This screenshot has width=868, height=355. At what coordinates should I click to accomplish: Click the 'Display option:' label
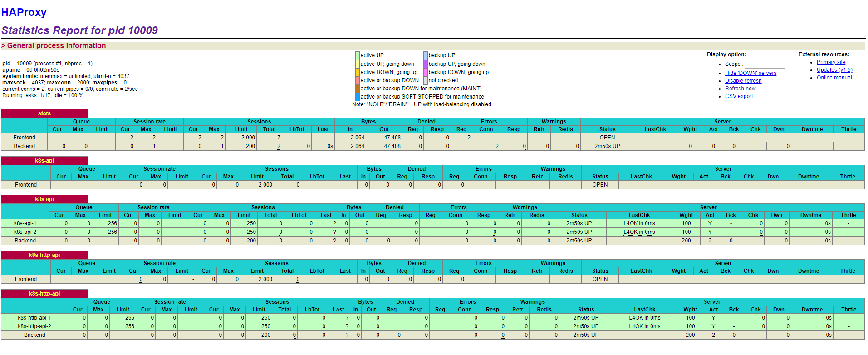pyautogui.click(x=726, y=54)
